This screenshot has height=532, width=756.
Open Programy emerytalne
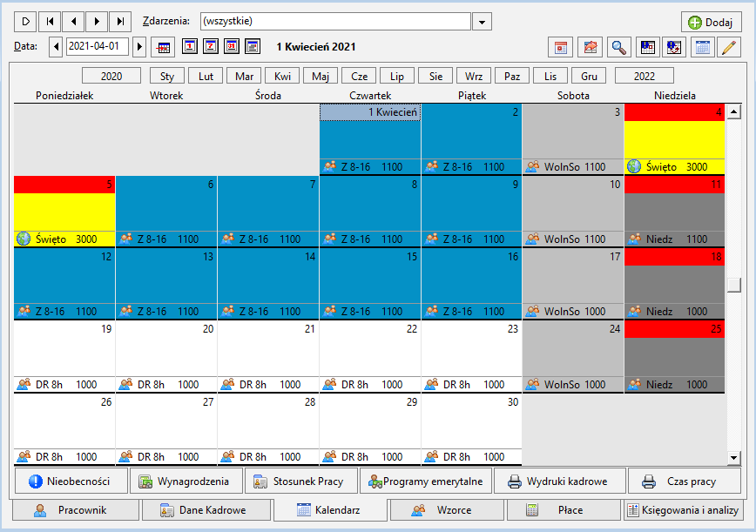point(426,481)
